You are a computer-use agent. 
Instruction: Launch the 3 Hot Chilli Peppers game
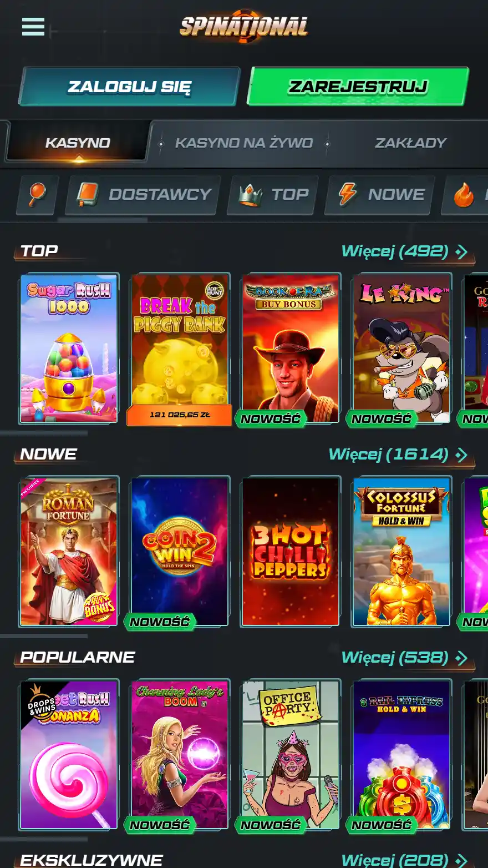[x=291, y=552]
